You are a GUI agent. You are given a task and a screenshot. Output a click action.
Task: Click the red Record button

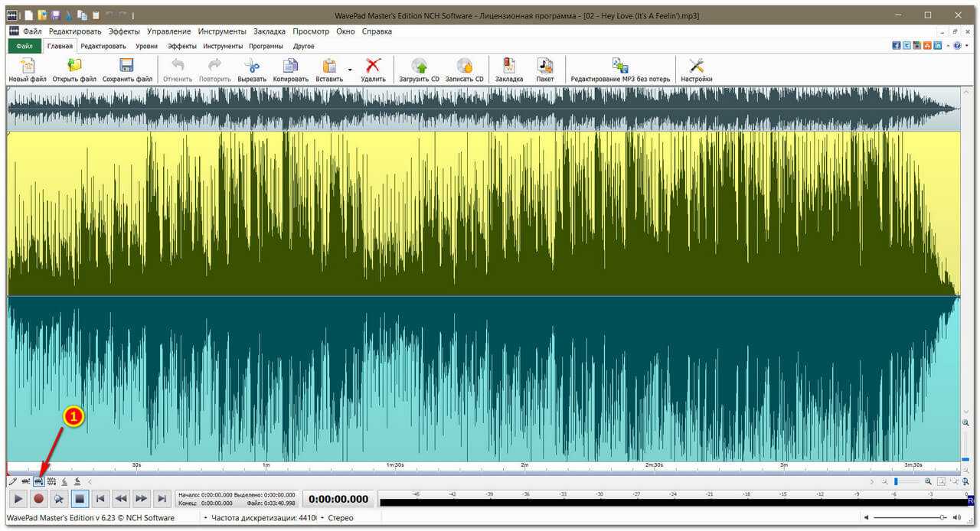(x=38, y=499)
